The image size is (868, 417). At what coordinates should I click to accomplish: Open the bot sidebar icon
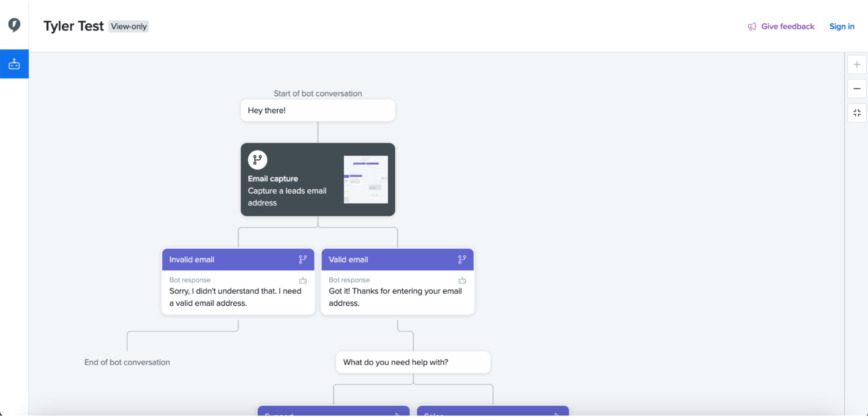pos(14,64)
